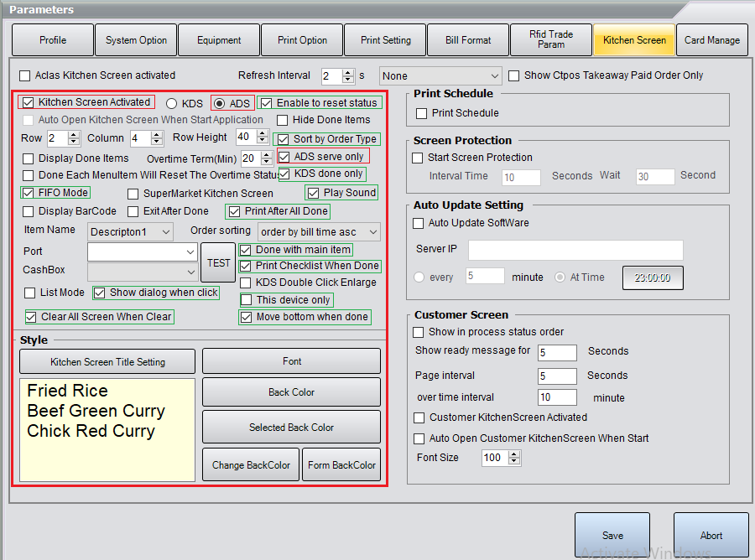Toggle Kitchen Screen Activated checkbox
The image size is (755, 560).
28,102
